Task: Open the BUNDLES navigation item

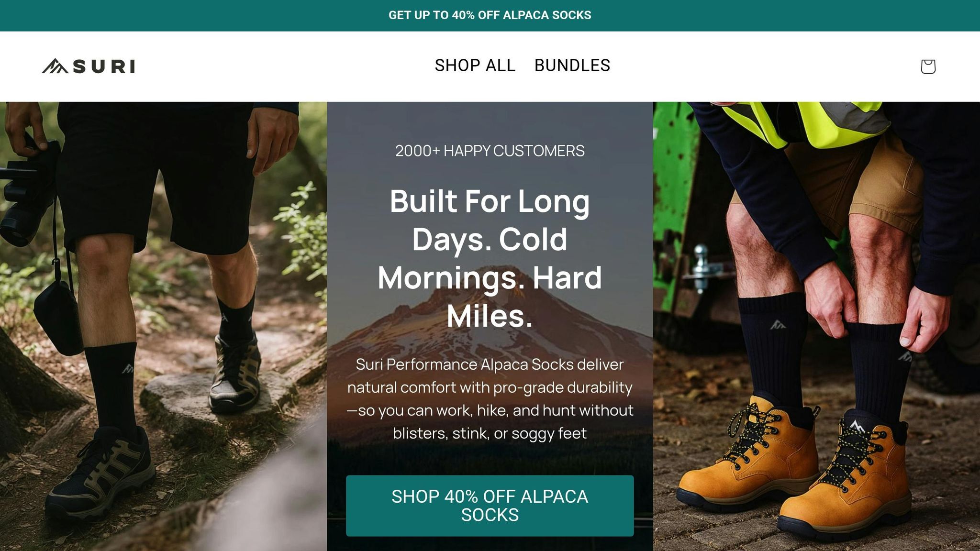Action: point(572,66)
